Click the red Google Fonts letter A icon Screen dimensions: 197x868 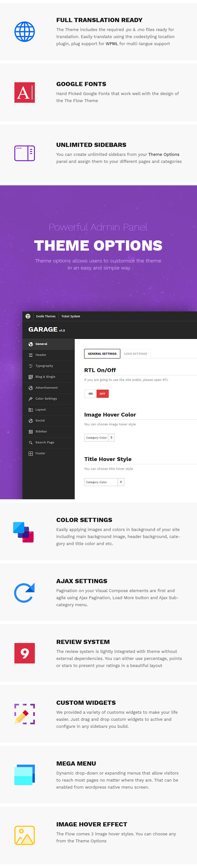pos(25,92)
